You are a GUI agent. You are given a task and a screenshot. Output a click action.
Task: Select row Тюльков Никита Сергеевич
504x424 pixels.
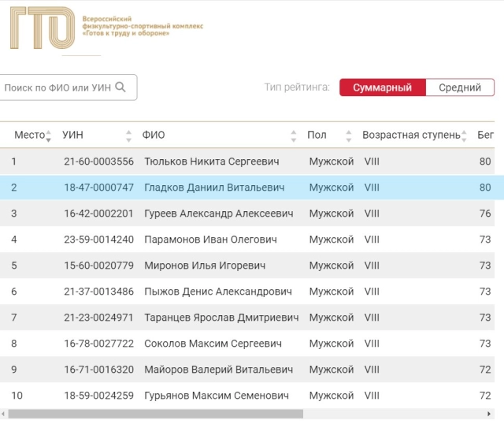click(247, 162)
